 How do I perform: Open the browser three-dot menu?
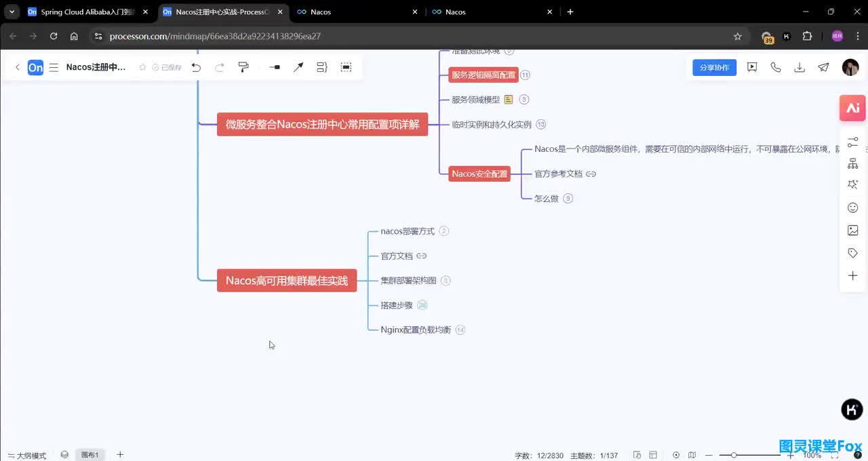(857, 37)
